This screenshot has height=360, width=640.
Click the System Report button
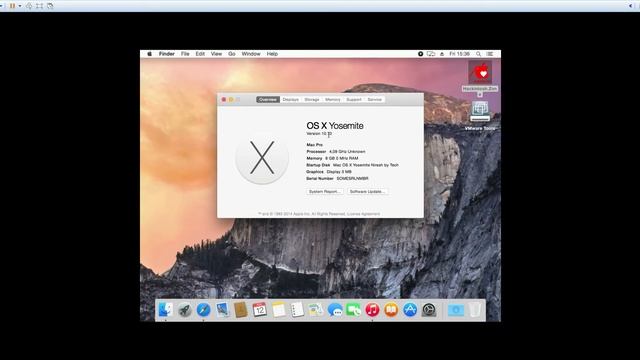point(324,191)
